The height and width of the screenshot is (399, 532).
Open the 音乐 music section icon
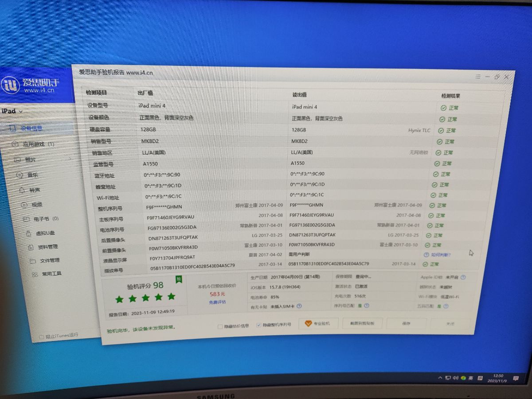point(20,175)
